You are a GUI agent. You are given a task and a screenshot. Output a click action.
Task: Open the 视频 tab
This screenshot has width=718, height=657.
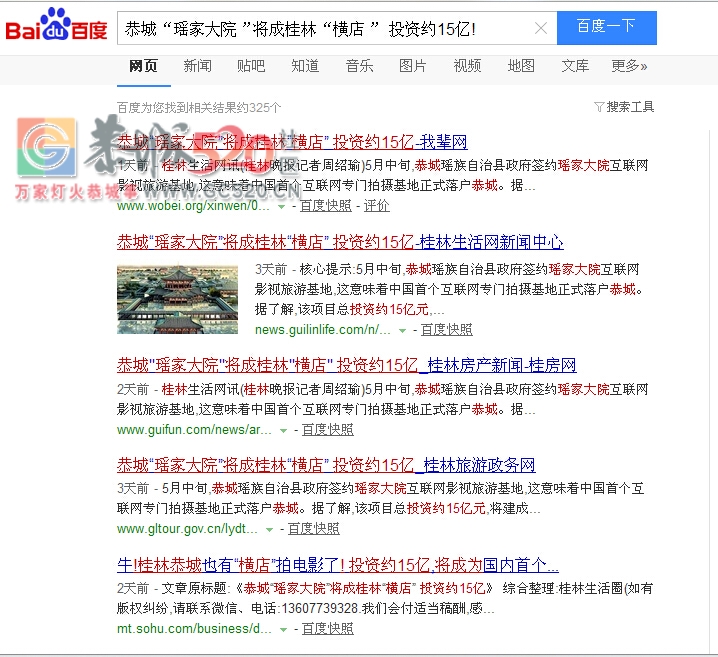[x=467, y=66]
